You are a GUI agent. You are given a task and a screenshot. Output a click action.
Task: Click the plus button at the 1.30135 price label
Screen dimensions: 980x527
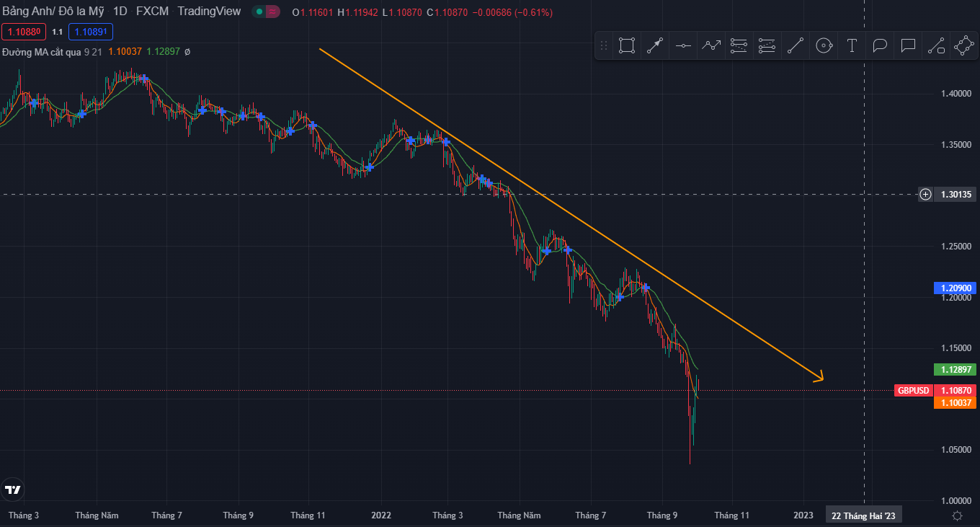925,194
